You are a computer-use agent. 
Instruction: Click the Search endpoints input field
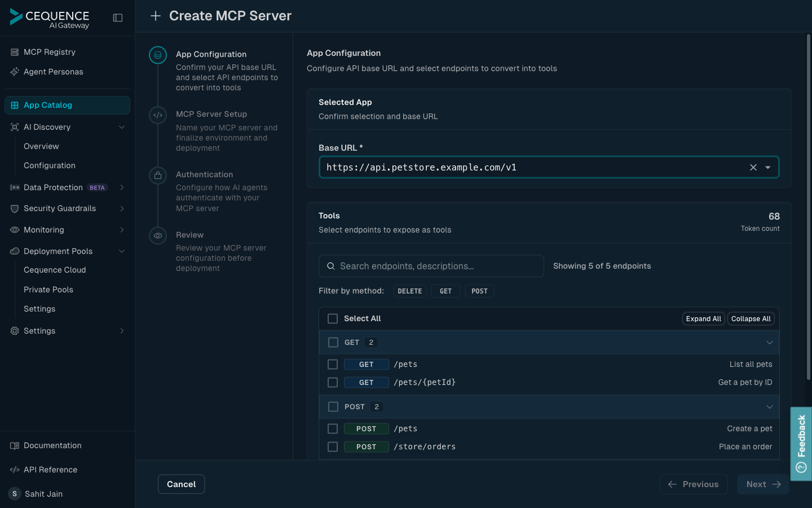(x=431, y=266)
